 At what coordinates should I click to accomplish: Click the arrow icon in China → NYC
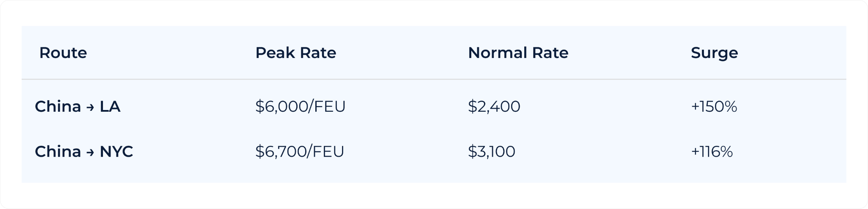click(90, 153)
